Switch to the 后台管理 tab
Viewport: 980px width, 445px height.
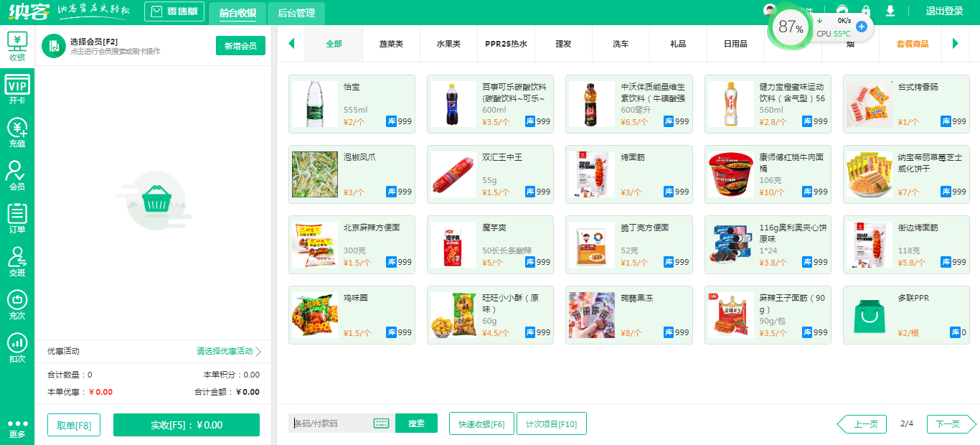[296, 13]
